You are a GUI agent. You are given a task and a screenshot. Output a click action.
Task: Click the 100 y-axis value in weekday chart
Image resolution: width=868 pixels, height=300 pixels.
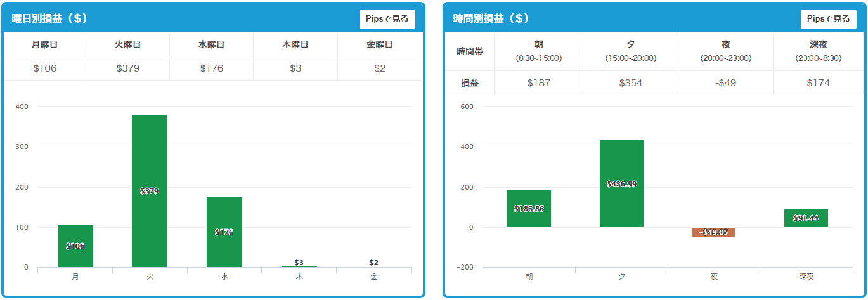23,227
